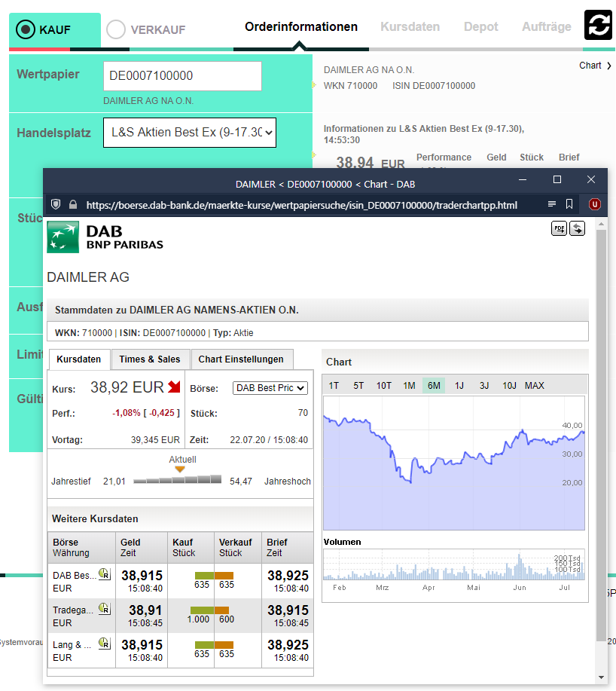Click the Daimler price chart area
616x691 pixels.
(x=454, y=463)
